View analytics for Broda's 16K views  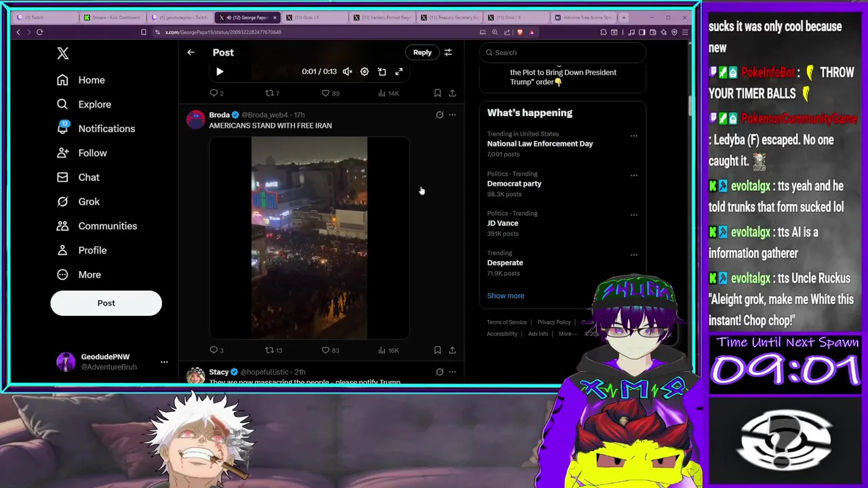click(388, 350)
